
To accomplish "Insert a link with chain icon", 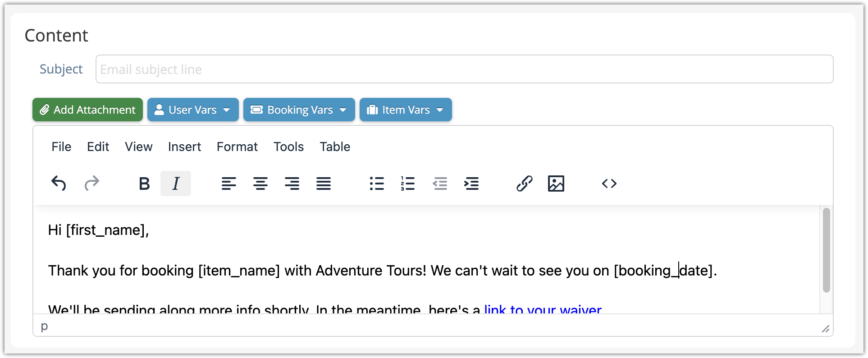I will pyautogui.click(x=524, y=184).
